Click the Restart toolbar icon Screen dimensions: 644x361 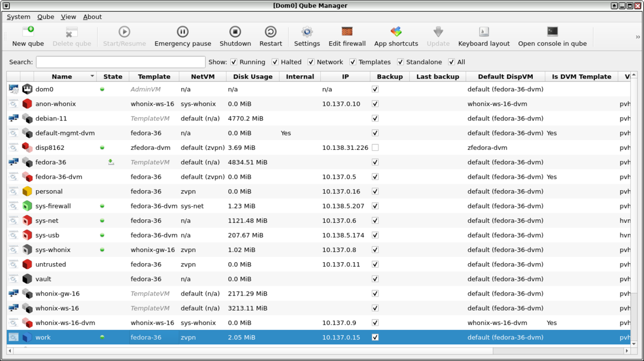pos(270,32)
